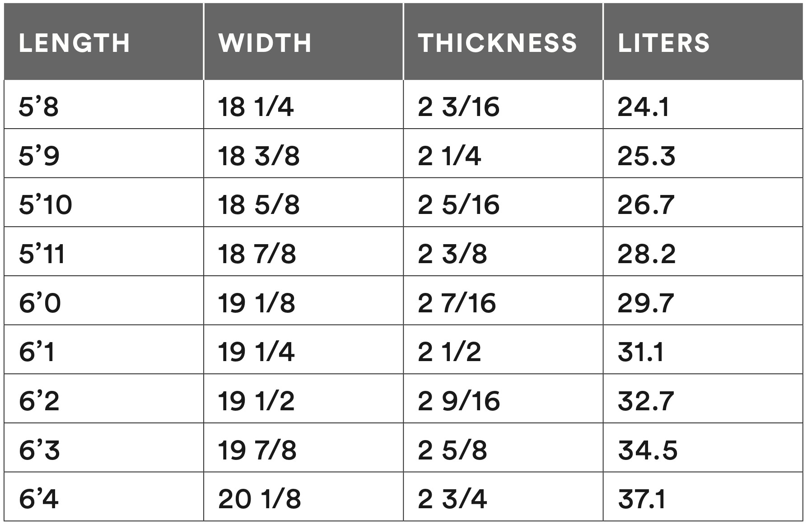This screenshot has height=529, width=812.
Task: Select the 5'8 length cell
Action: (x=39, y=107)
